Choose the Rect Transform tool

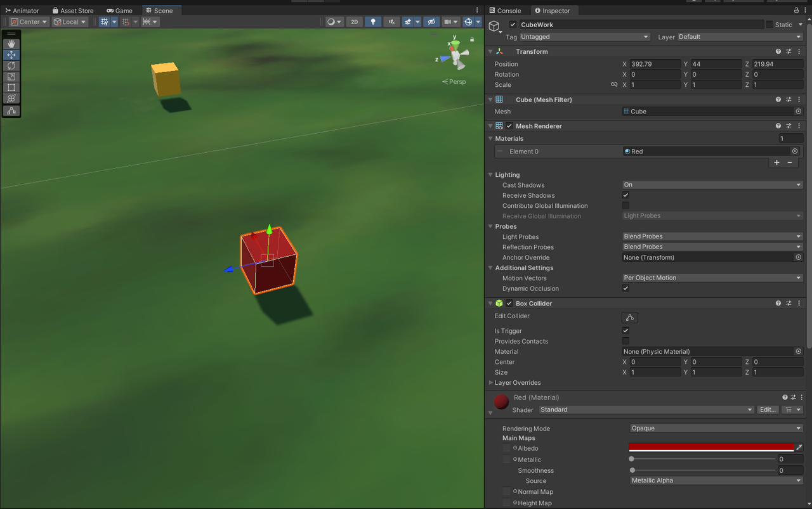11,87
